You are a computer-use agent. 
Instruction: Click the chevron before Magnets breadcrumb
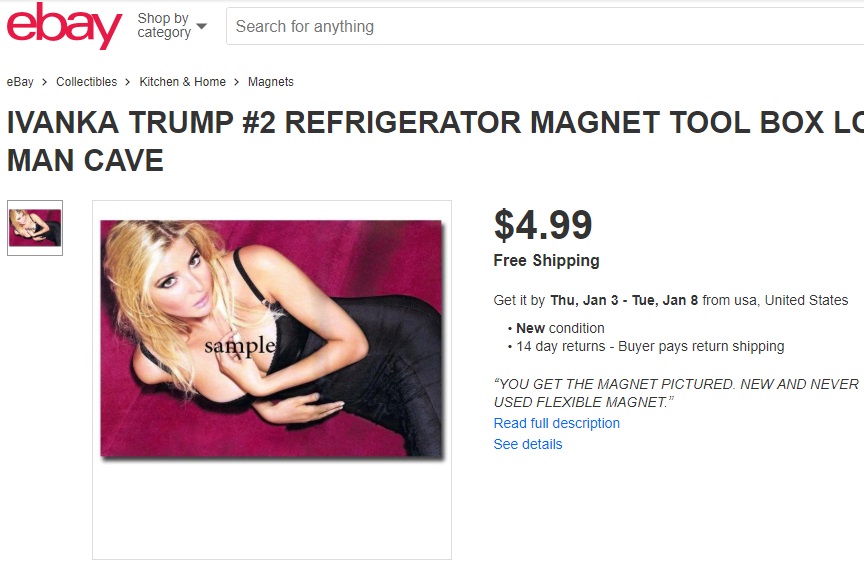[x=236, y=82]
